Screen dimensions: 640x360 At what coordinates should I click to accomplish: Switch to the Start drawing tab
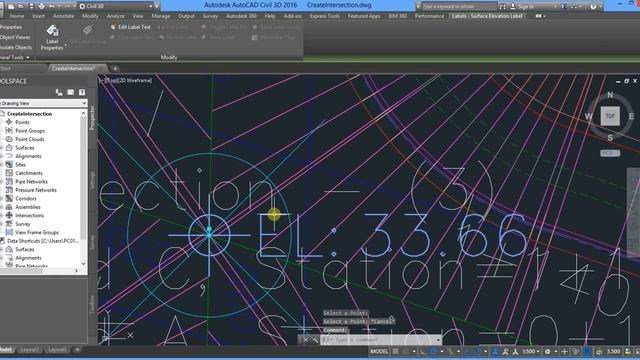pos(5,69)
